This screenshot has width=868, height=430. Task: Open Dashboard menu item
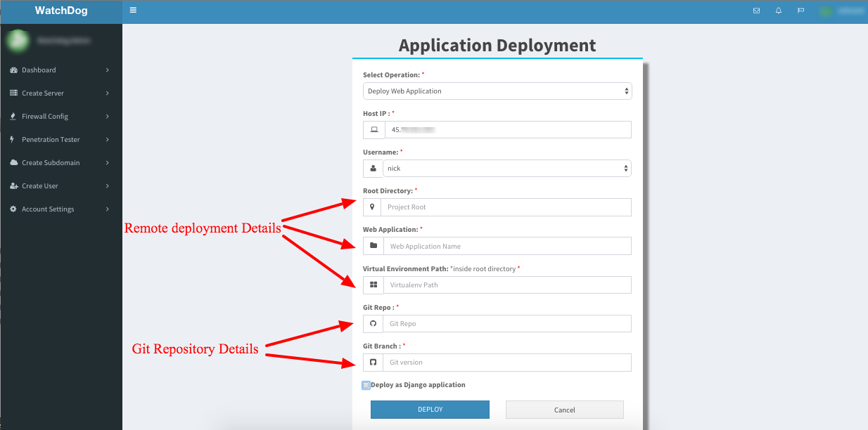point(61,70)
